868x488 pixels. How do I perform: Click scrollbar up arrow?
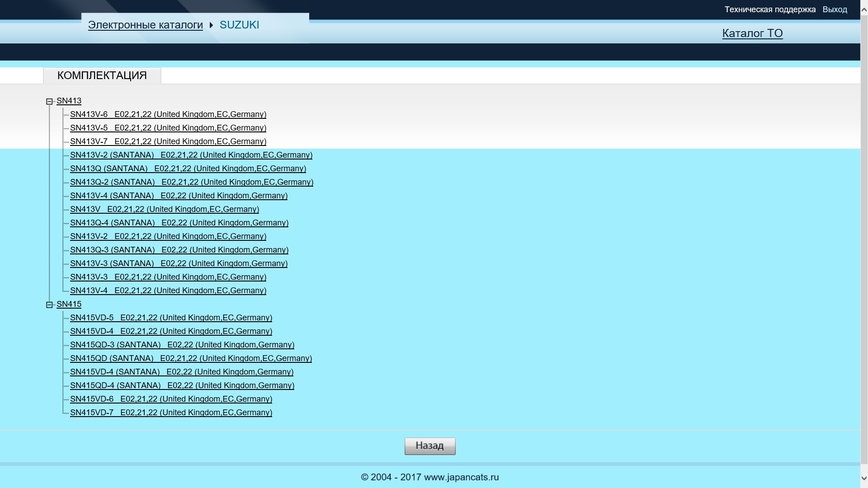click(864, 9)
